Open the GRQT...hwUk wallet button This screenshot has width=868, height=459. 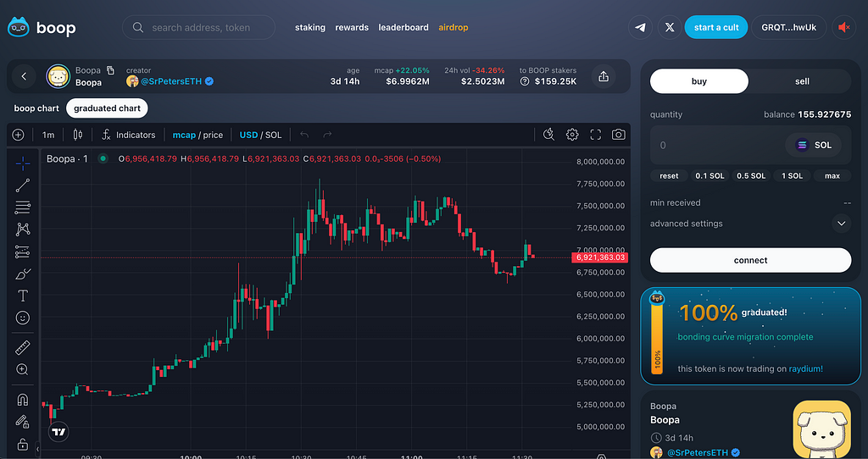789,27
